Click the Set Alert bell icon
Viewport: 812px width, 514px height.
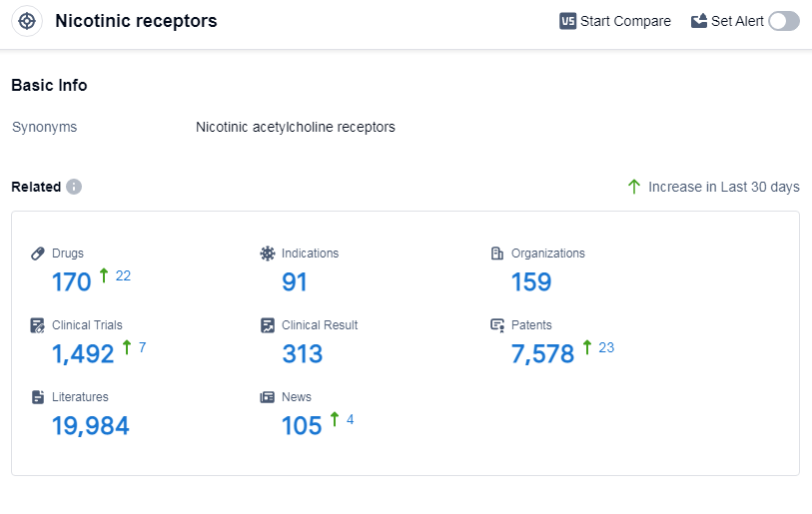tap(699, 21)
